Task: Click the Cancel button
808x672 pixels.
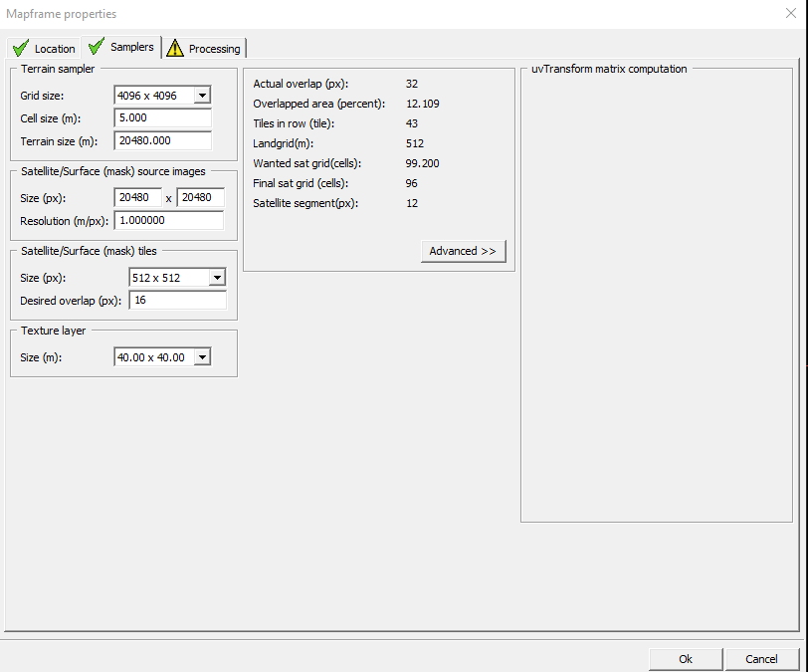Action: 761,659
